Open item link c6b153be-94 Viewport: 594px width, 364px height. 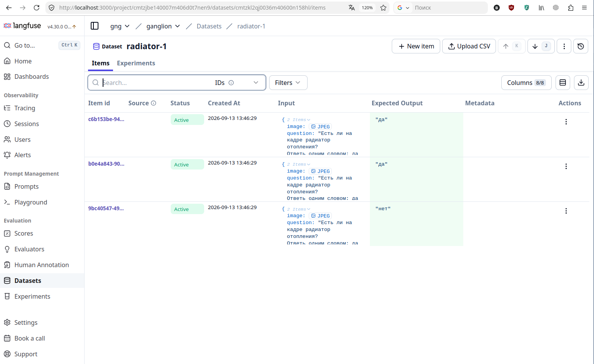106,119
